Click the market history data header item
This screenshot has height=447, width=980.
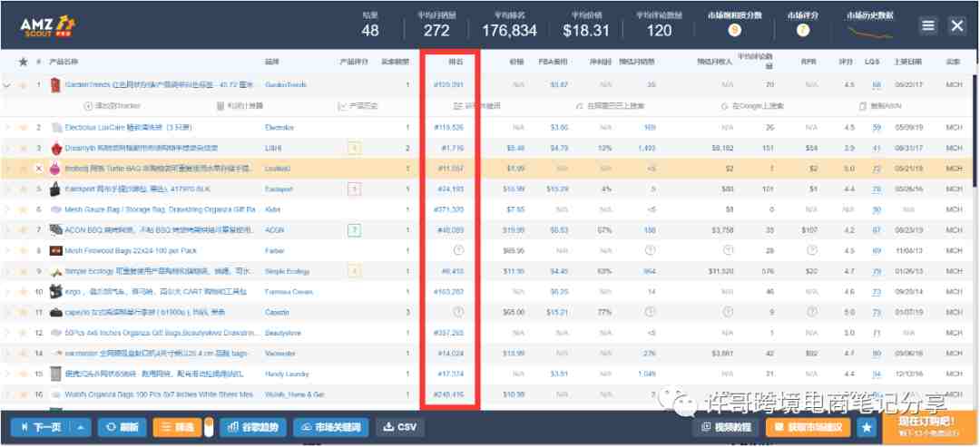(x=870, y=15)
